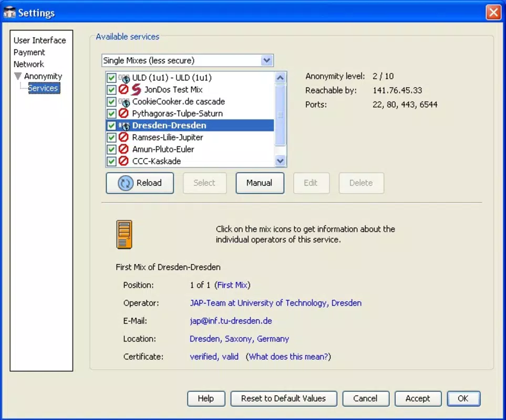Click the cascade icon beside ULD (1u1)
This screenshot has height=420, width=506.
point(124,78)
